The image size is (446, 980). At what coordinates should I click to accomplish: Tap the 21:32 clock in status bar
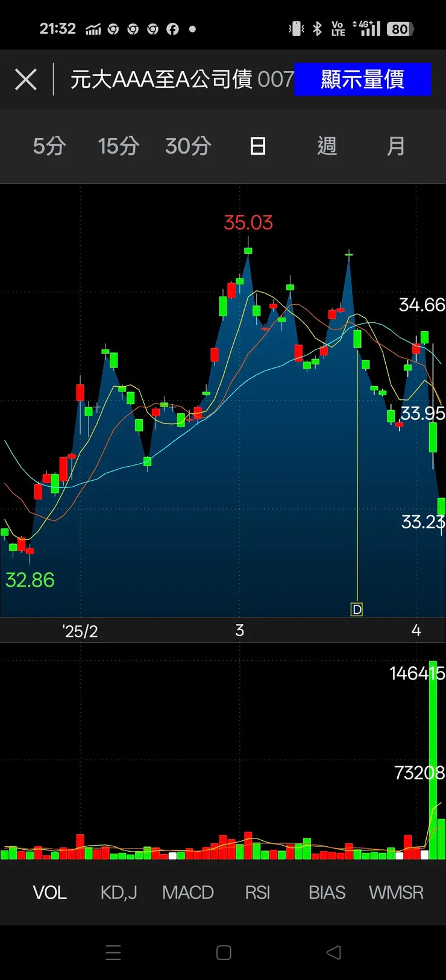(58, 29)
